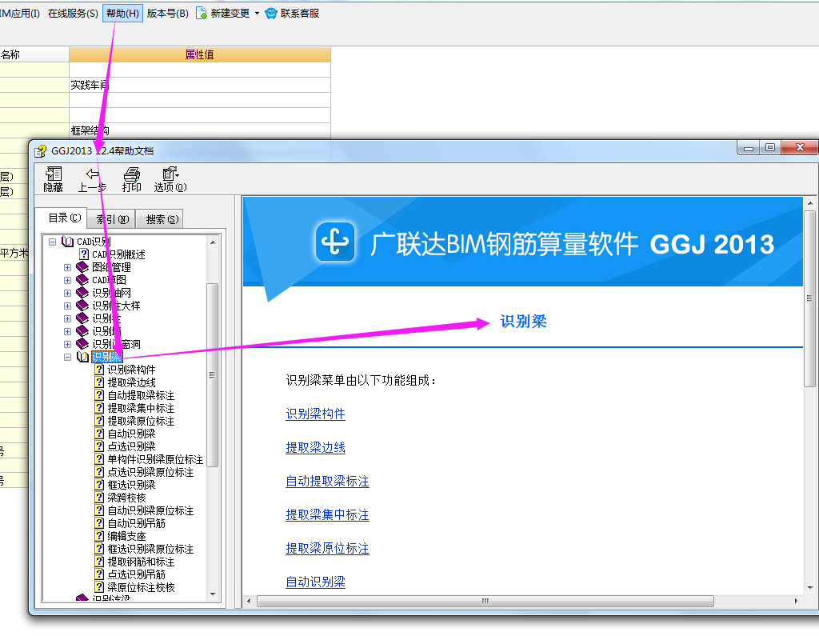Click question-mark icon beside 梁跨校核
Image resolution: width=819 pixels, height=644 pixels.
pyautogui.click(x=99, y=498)
